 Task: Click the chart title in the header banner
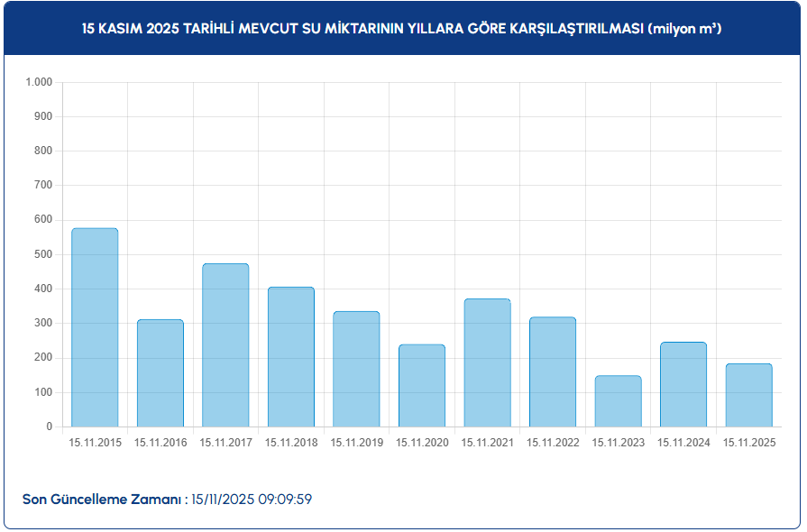pos(402,29)
